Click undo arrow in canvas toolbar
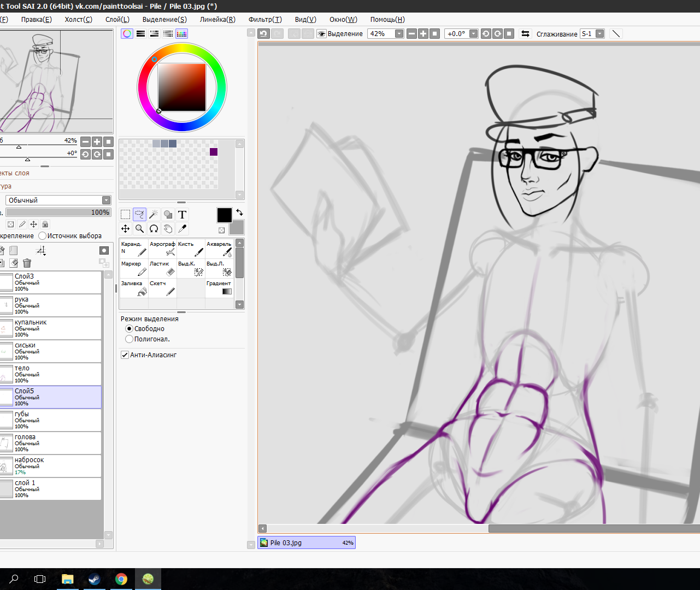 click(x=263, y=34)
